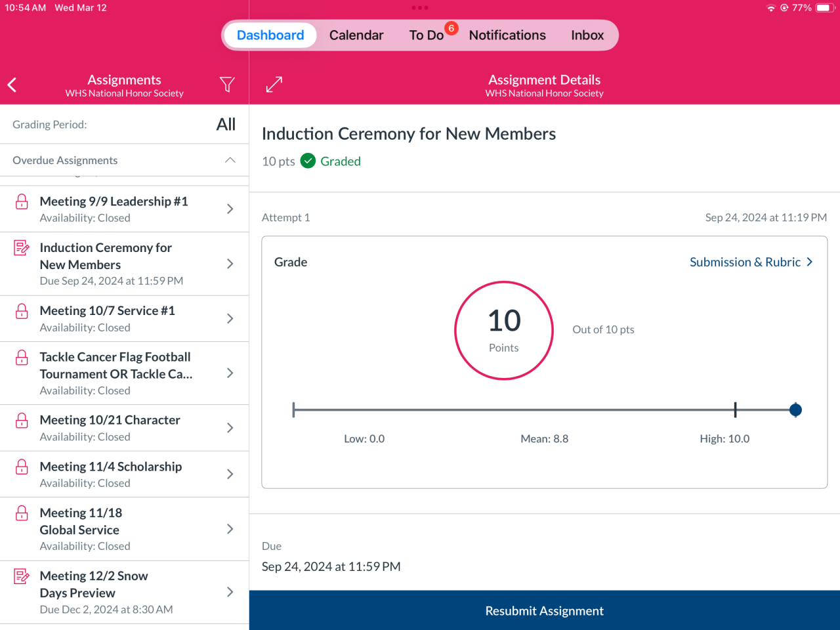The image size is (840, 630).
Task: Open the Submission & Rubric link
Action: click(x=751, y=262)
